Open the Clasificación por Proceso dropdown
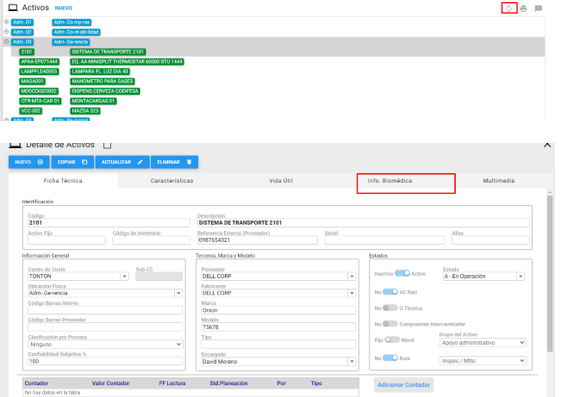This screenshot has width=561, height=397. [x=105, y=344]
